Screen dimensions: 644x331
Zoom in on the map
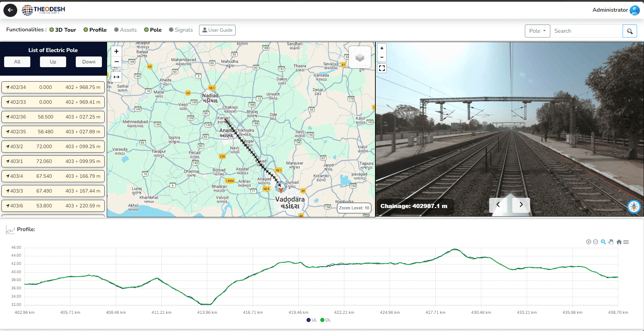[x=116, y=51]
